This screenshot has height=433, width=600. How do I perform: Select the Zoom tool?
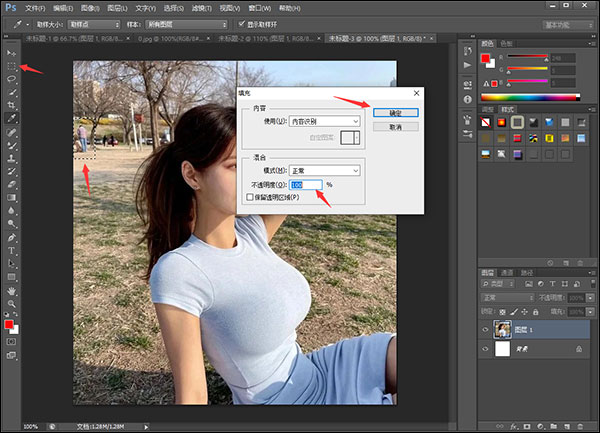click(12, 303)
